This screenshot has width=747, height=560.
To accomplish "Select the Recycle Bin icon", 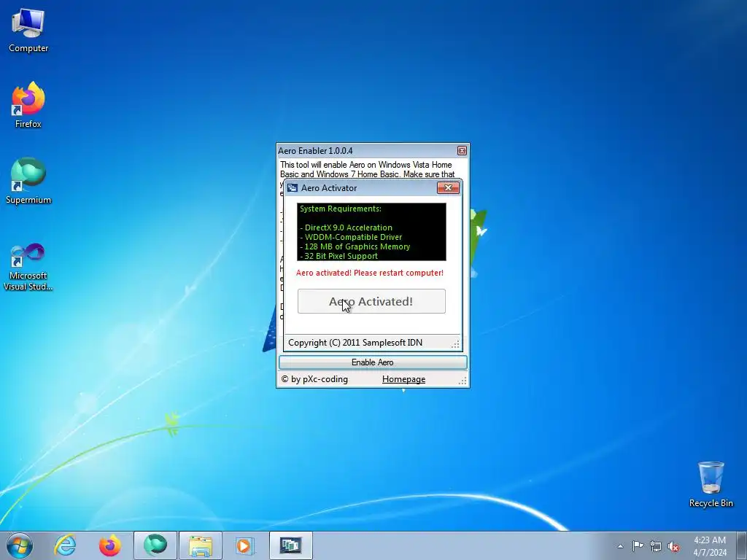I will 711,484.
